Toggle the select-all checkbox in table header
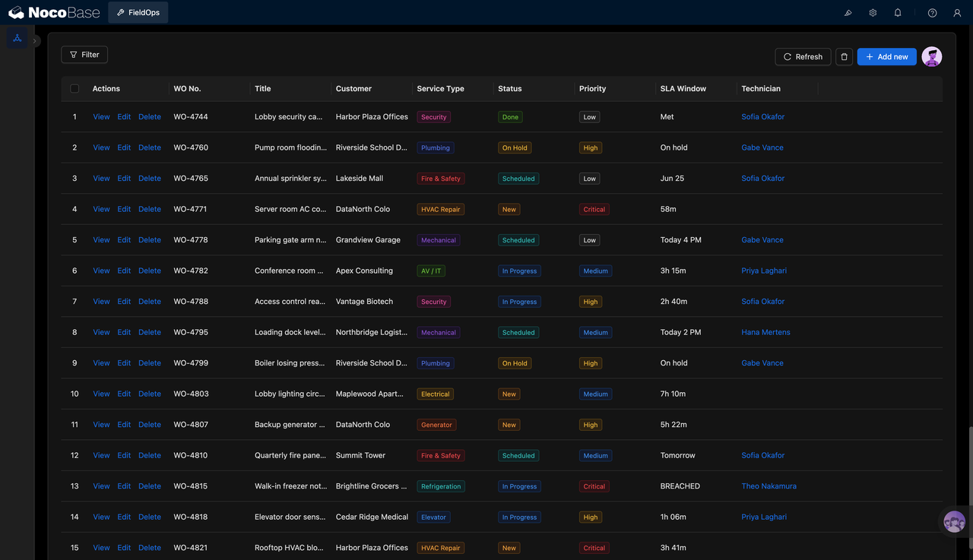The height and width of the screenshot is (560, 973). pos(74,89)
